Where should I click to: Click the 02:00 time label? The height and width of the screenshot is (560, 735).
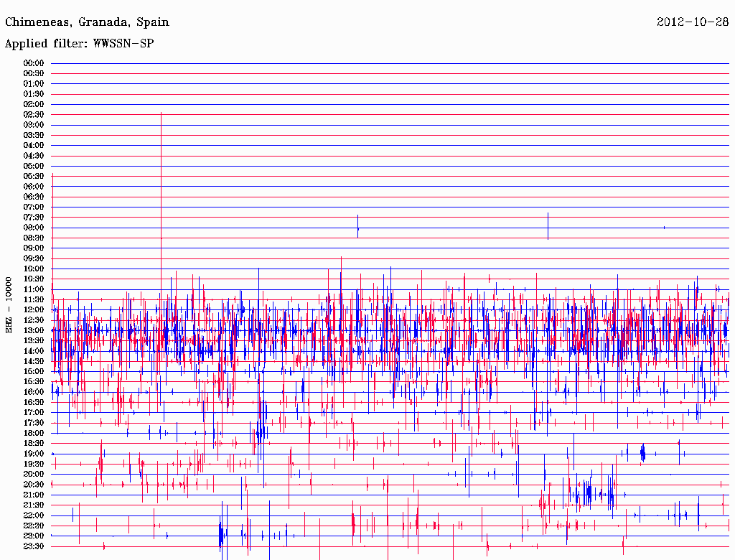pos(34,104)
